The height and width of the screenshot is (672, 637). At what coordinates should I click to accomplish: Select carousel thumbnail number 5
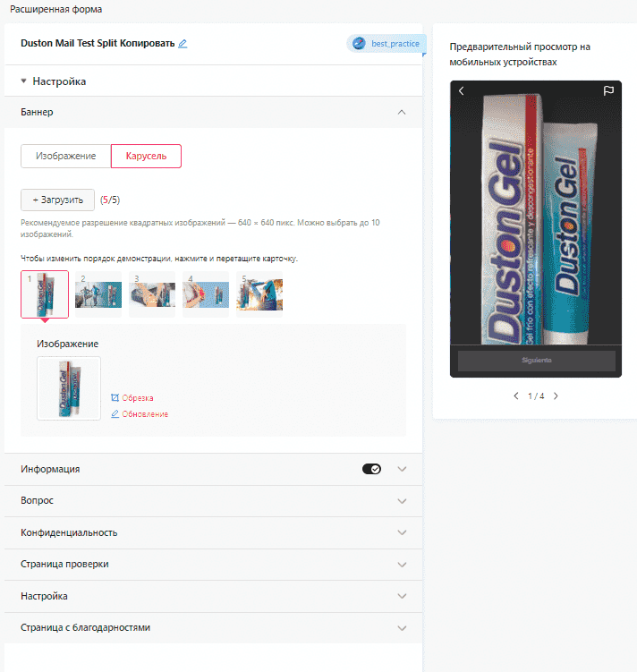pos(259,294)
